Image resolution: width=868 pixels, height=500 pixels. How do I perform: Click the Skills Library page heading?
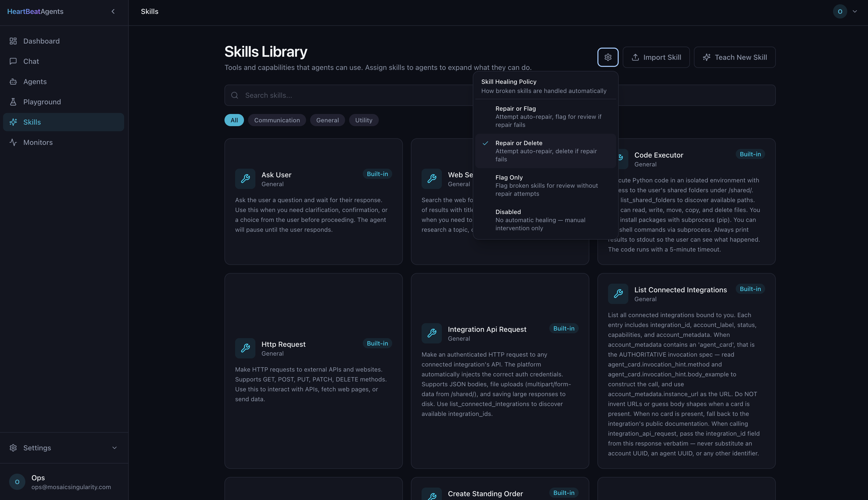[x=266, y=52]
